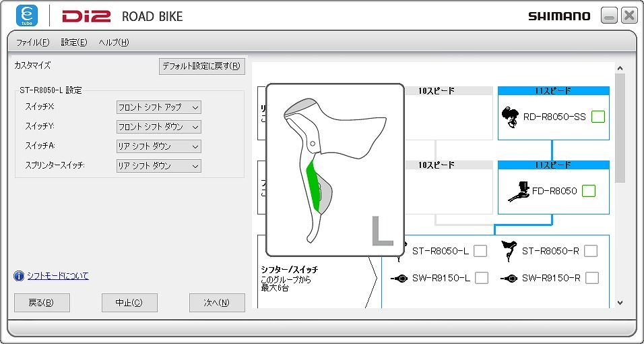Click the SW-R9150-L label
The width and height of the screenshot is (644, 344).
tap(441, 279)
